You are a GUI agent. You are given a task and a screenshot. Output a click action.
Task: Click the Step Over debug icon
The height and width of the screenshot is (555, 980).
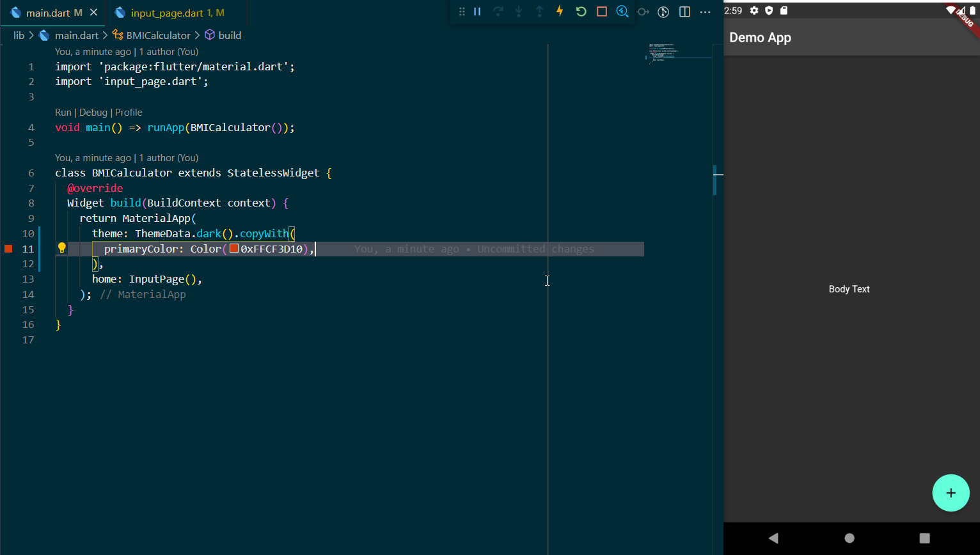point(498,12)
